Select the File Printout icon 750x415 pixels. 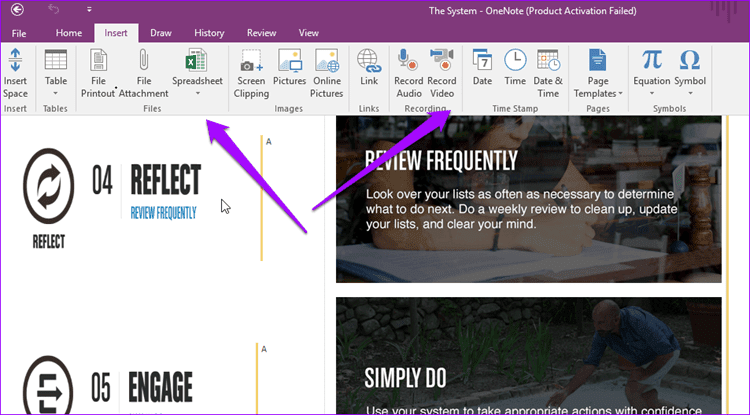(99, 60)
